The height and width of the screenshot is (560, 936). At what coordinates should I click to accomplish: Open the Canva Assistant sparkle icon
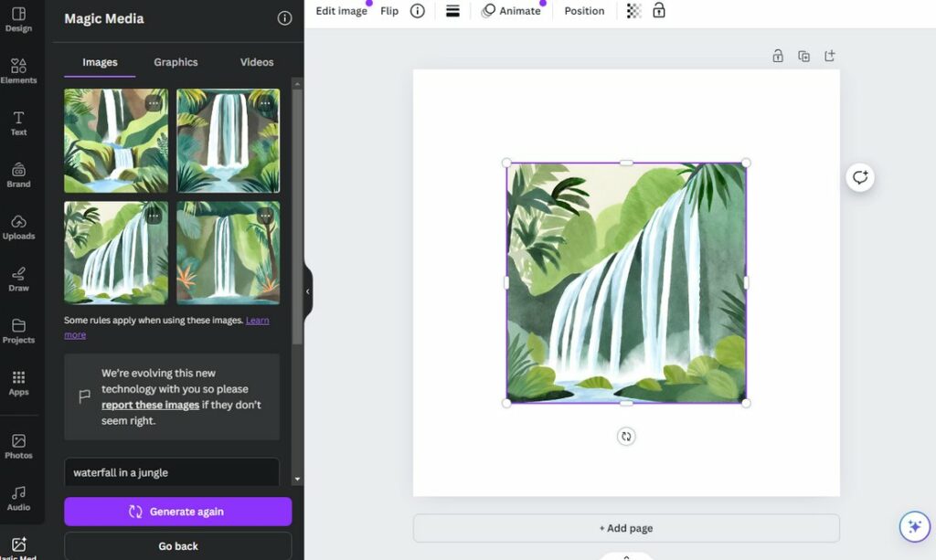[x=914, y=526]
